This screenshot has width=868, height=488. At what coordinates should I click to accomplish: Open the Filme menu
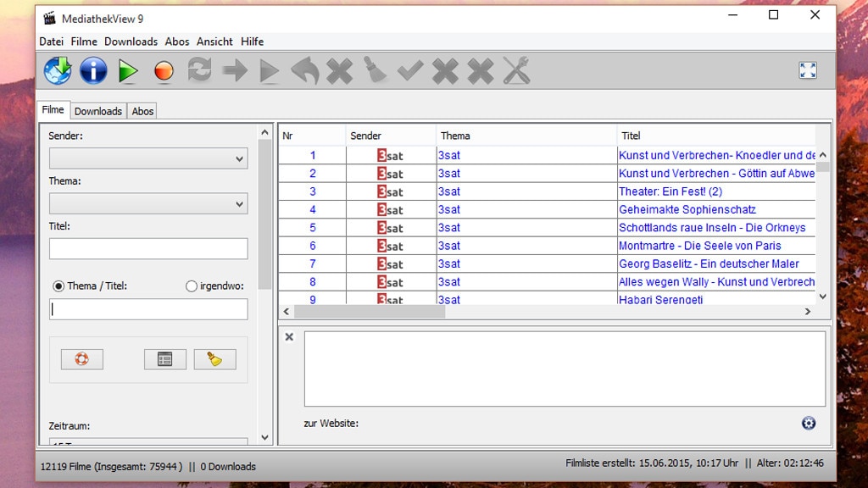[84, 42]
